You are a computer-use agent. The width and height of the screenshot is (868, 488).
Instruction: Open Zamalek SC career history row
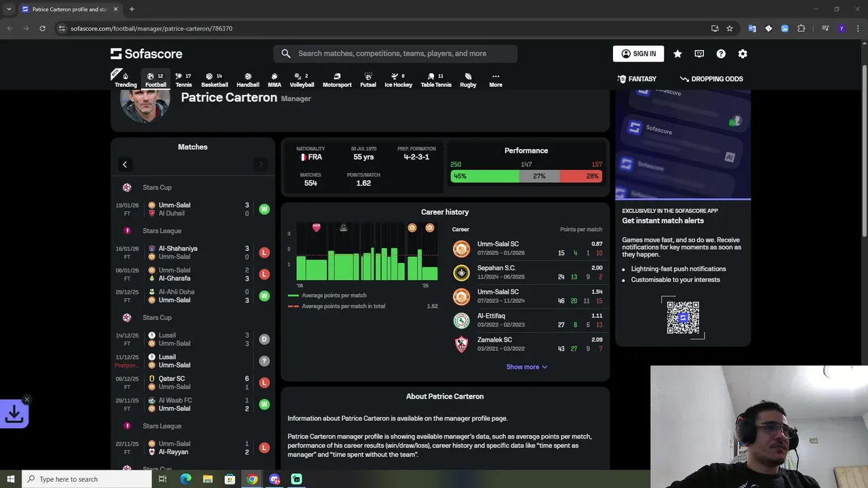tap(527, 344)
